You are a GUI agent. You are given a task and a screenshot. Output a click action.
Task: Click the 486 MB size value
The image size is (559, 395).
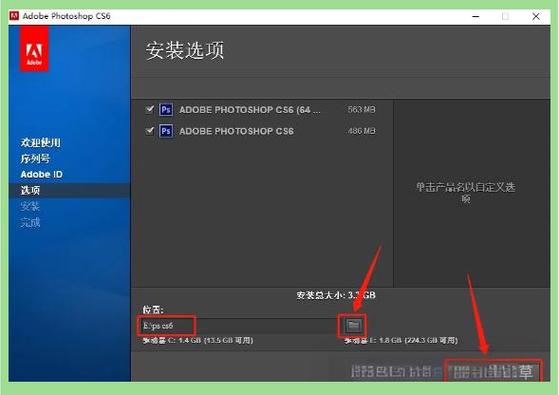pyautogui.click(x=361, y=131)
